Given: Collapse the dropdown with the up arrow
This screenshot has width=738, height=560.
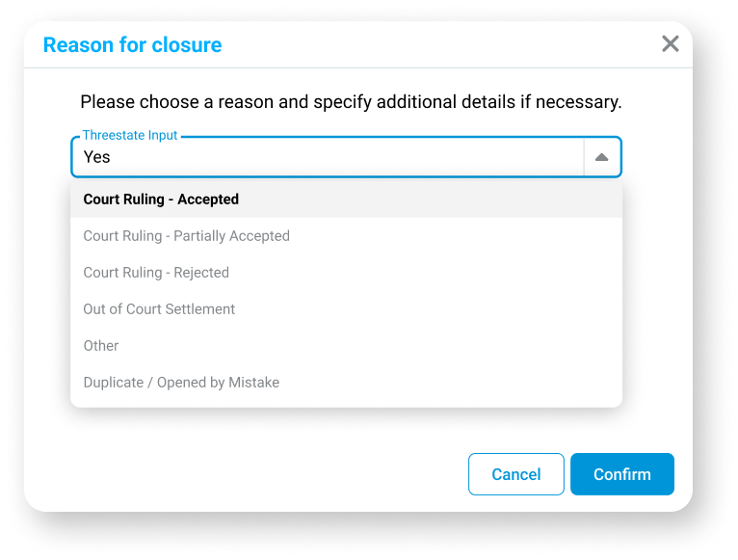Looking at the screenshot, I should tap(601, 157).
